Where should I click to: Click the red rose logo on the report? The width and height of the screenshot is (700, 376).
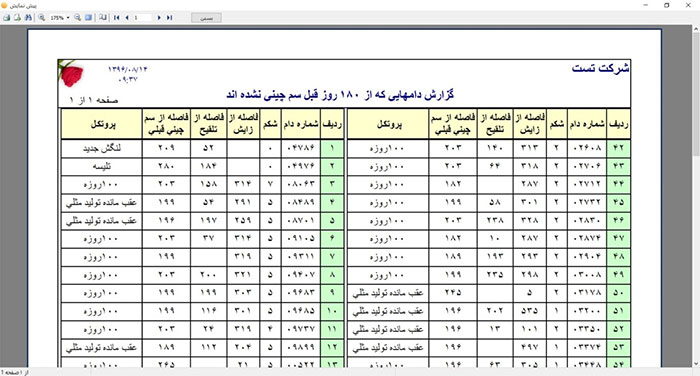tap(71, 74)
